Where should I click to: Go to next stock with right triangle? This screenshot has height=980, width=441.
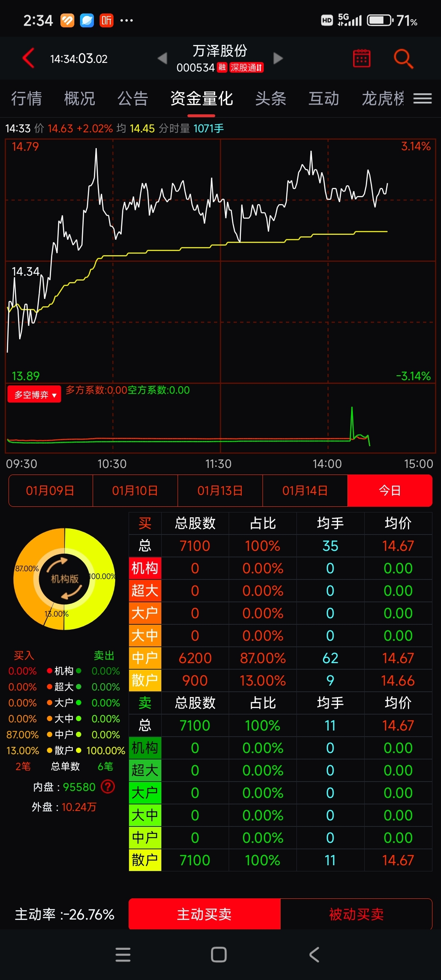(x=278, y=58)
